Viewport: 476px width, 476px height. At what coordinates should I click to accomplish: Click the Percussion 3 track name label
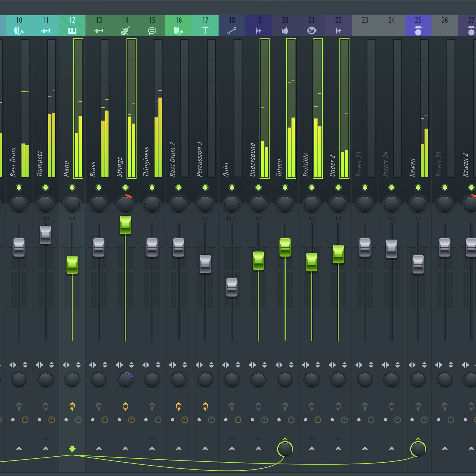coord(199,159)
